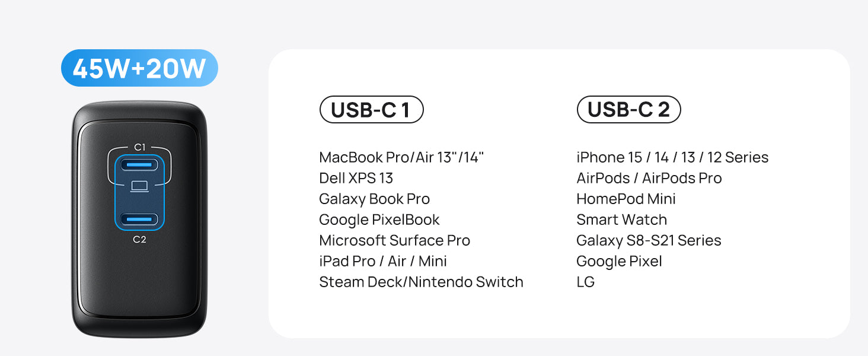Click the LG entry in list
The image size is (868, 356).
(585, 282)
